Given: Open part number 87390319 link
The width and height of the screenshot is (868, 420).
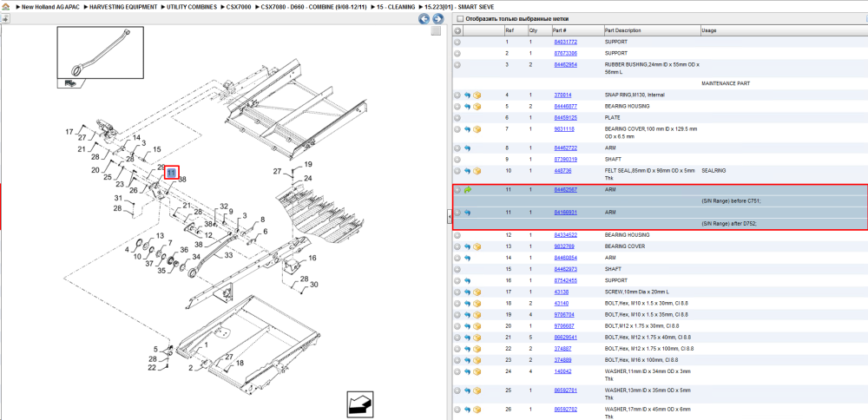Looking at the screenshot, I should tap(565, 160).
